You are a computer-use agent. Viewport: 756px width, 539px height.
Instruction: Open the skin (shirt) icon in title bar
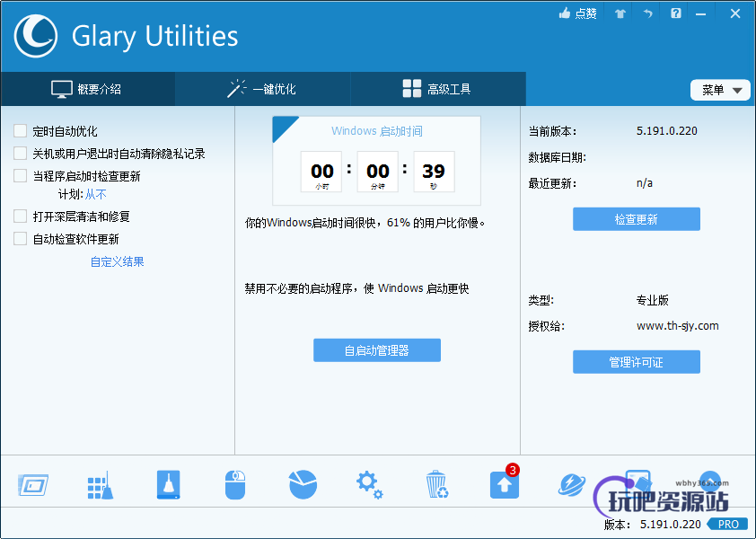pyautogui.click(x=620, y=13)
